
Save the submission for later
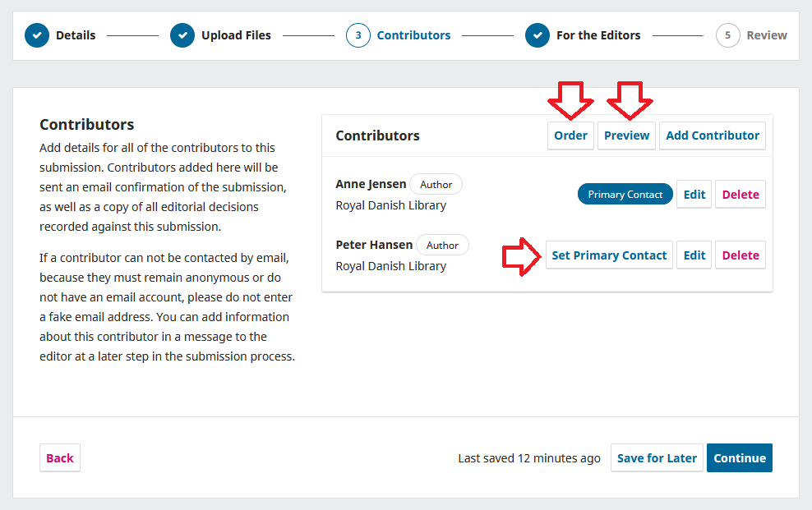point(657,457)
